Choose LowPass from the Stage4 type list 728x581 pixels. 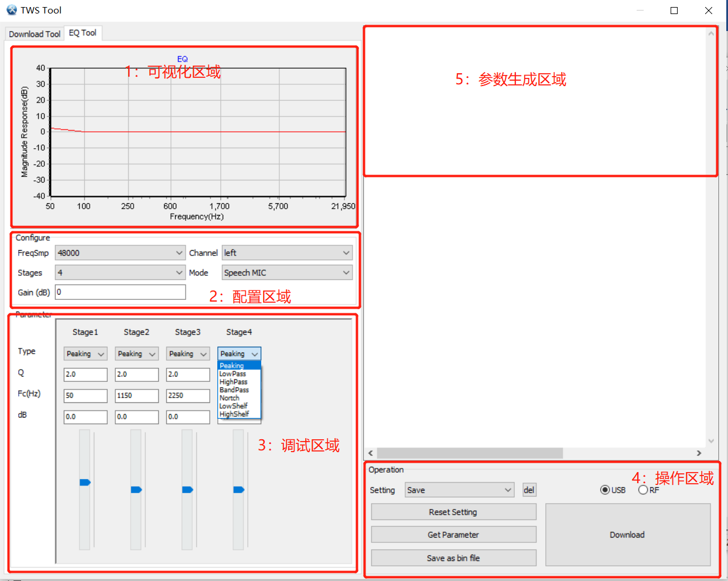(x=233, y=374)
